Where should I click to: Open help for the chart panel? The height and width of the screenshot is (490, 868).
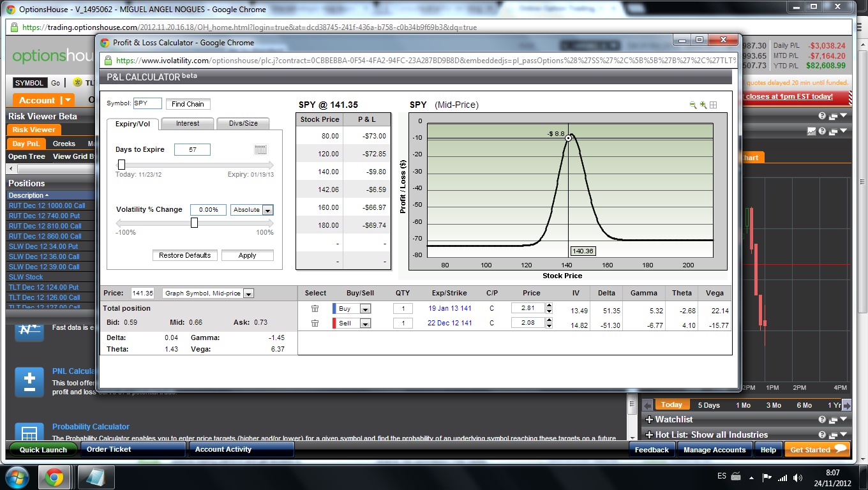click(x=822, y=131)
